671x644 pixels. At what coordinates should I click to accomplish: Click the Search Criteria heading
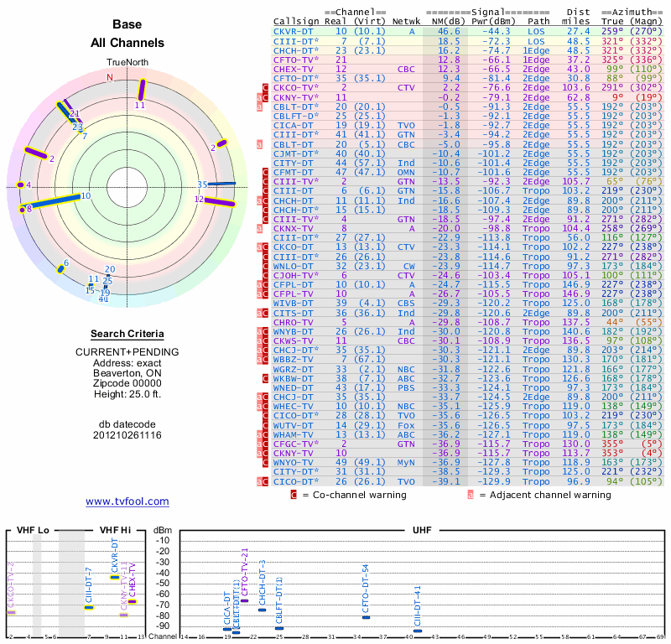coord(127,334)
